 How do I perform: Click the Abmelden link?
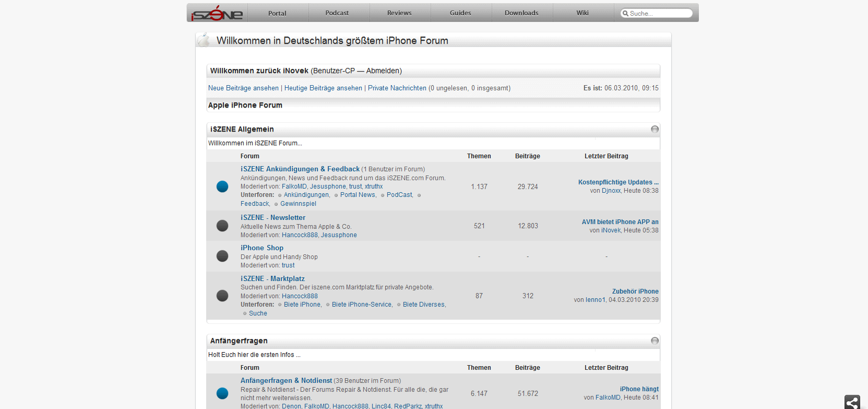pyautogui.click(x=383, y=71)
